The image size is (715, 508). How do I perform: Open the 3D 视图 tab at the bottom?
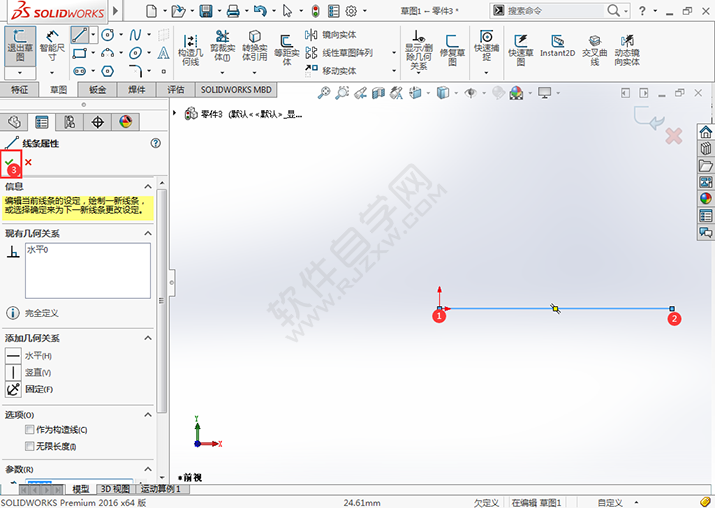tap(114, 489)
